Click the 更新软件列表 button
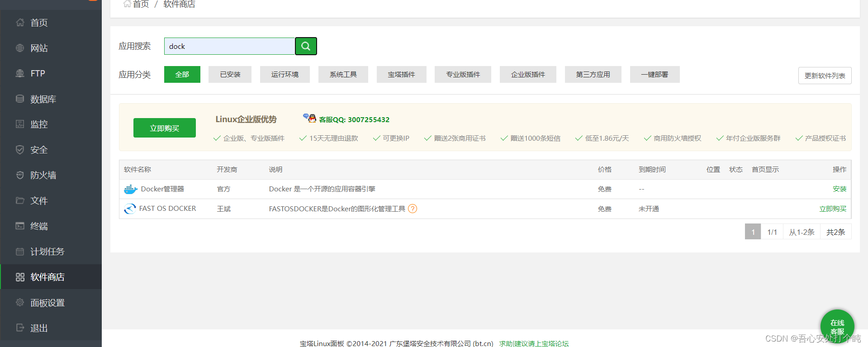Image resolution: width=868 pixels, height=347 pixels. (825, 76)
